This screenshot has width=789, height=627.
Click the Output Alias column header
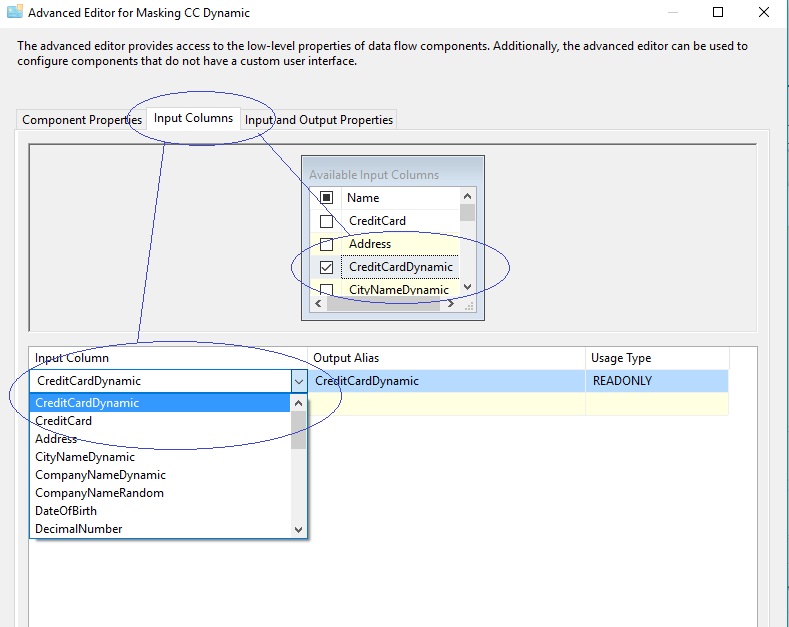[446, 358]
